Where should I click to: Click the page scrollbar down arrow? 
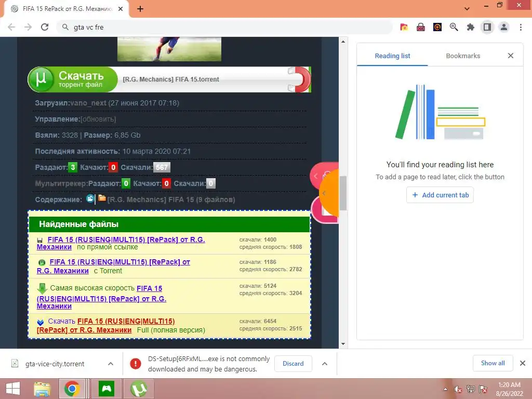[x=343, y=344]
